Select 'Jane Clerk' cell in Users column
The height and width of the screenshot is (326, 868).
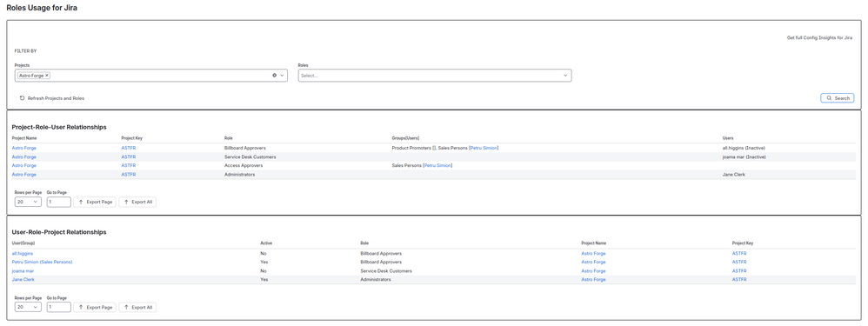pos(733,175)
